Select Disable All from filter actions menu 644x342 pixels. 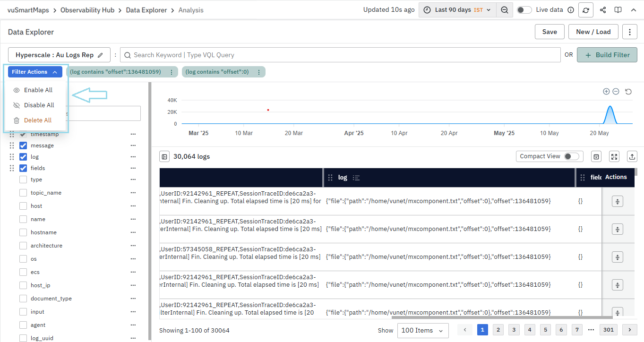coord(39,105)
